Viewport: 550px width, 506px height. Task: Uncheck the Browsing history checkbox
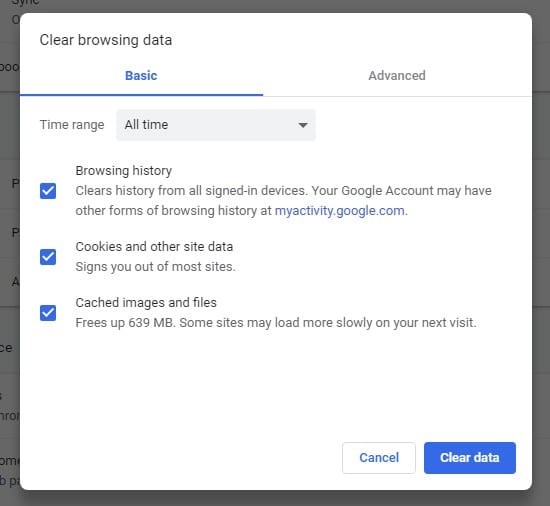coord(48,191)
